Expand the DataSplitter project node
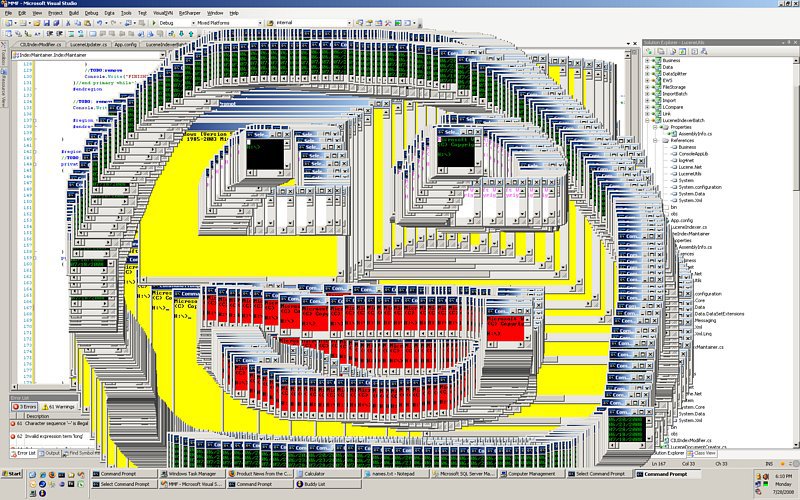 coord(647,74)
